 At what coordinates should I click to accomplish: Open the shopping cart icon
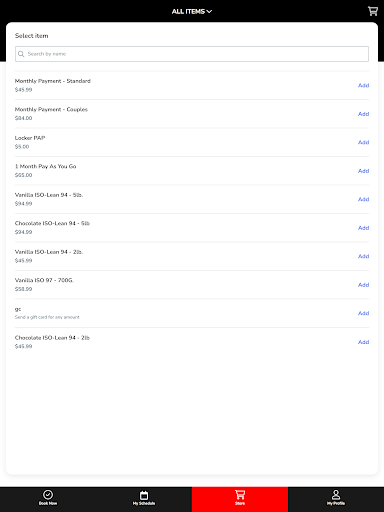tap(373, 11)
